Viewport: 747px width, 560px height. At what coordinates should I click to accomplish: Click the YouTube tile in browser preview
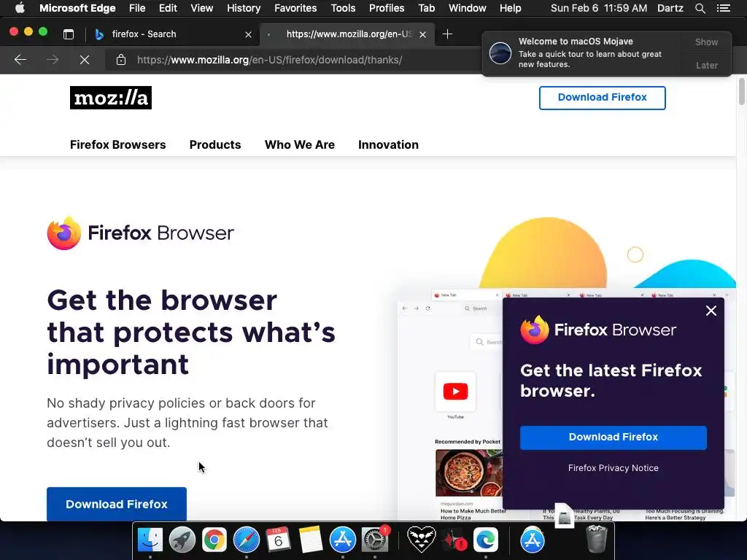(455, 392)
